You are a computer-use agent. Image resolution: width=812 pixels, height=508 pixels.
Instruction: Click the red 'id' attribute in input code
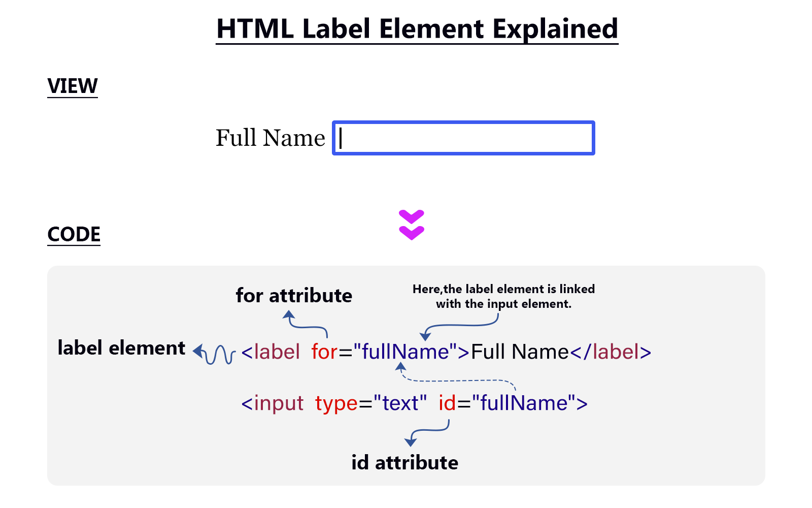click(x=447, y=403)
